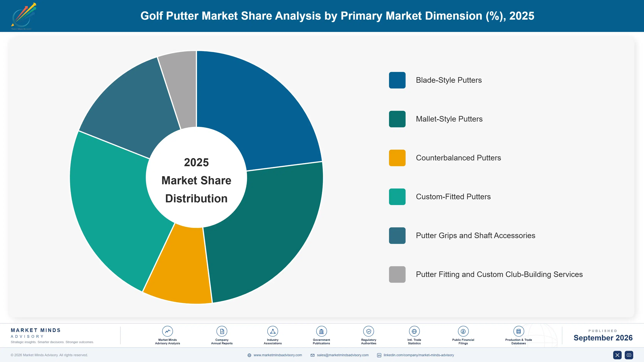Viewport: 644px width, 362px height.
Task: Click the Blade-Style Putters legend swatch
Action: coord(397,80)
